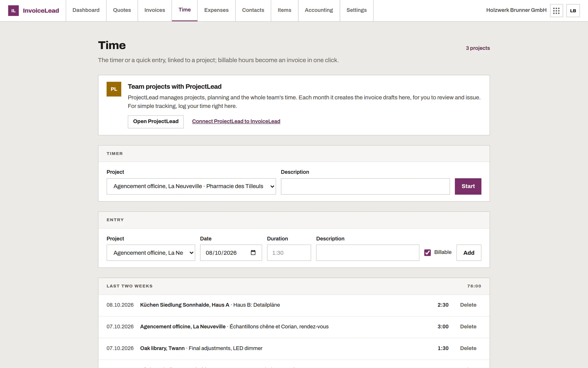
Task: Click the 1:30 duration in Oak library row
Action: pos(443,348)
